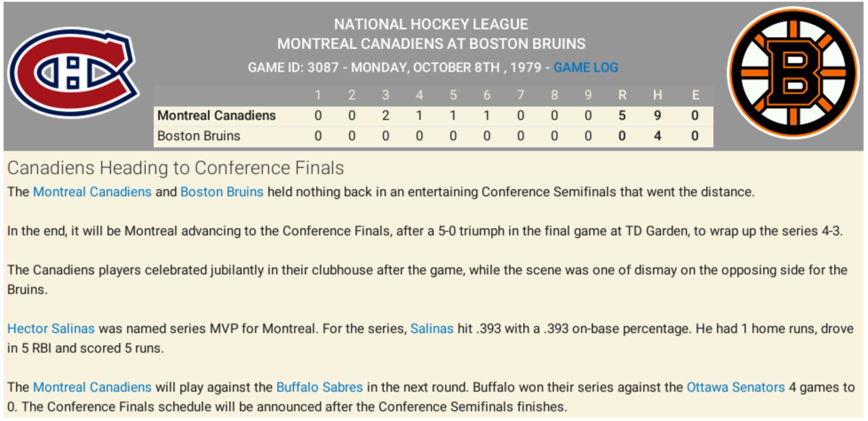Click the Montreal Canadiens team logo

[74, 72]
